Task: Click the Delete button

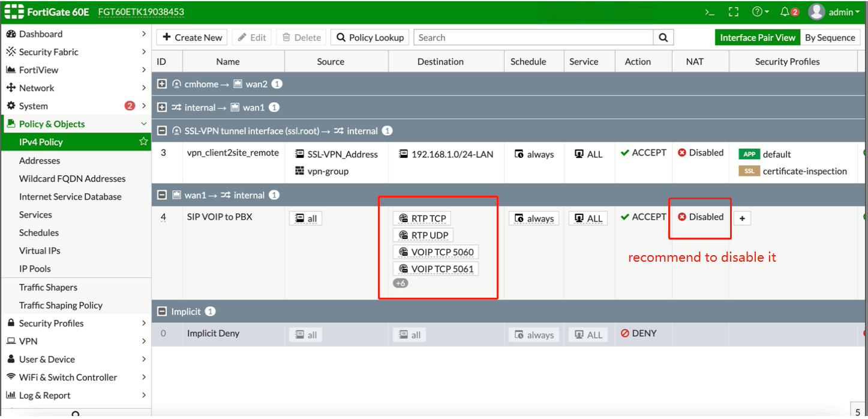Action: [302, 37]
